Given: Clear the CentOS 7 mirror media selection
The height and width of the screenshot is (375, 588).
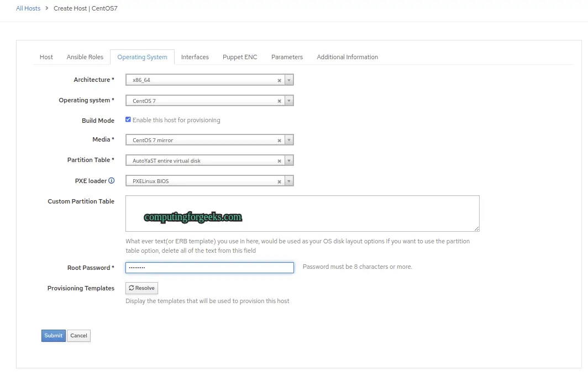Looking at the screenshot, I should click(280, 140).
